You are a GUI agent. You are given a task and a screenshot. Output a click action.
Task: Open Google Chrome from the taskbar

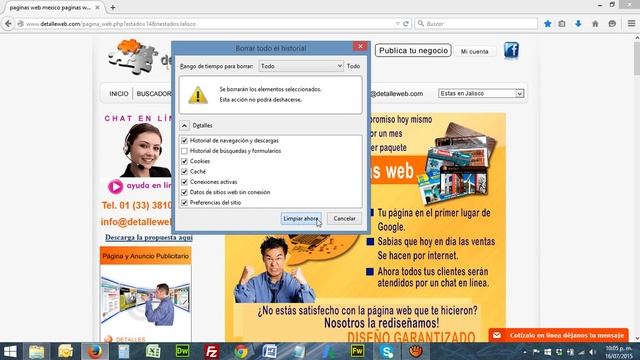coord(241,351)
